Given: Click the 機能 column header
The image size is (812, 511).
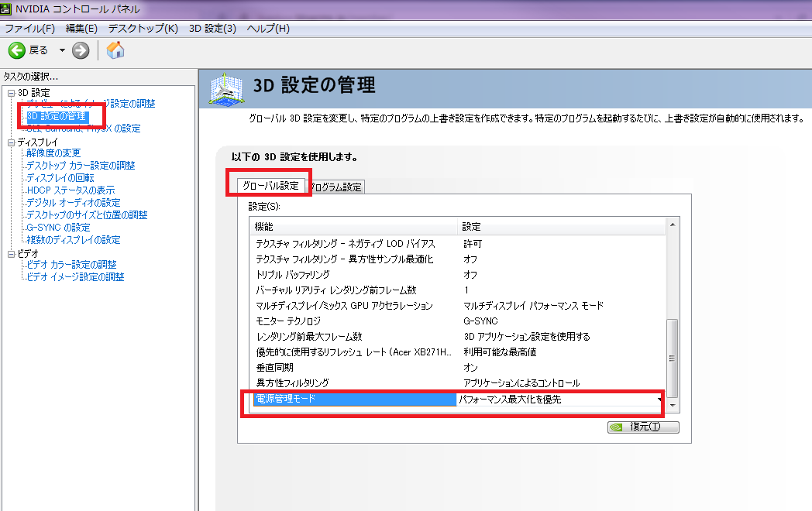Looking at the screenshot, I should click(354, 227).
